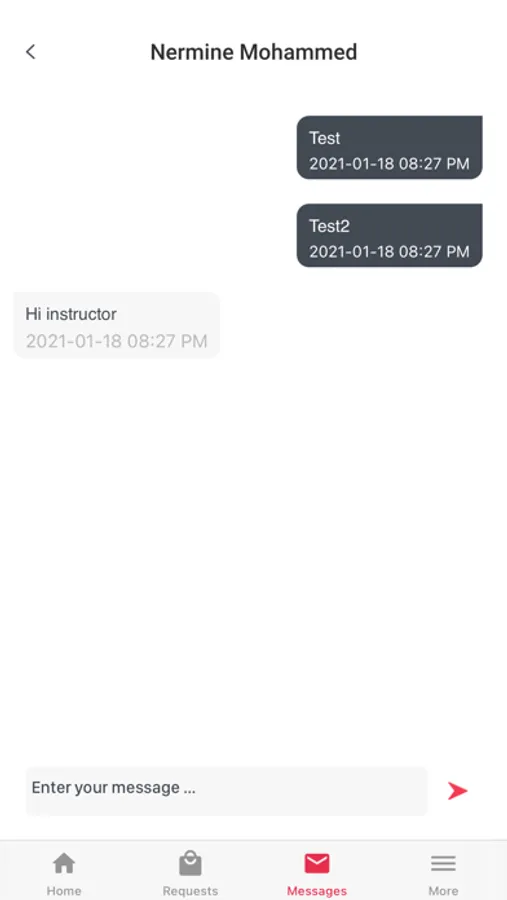Tap the Hi instructor text

click(71, 314)
